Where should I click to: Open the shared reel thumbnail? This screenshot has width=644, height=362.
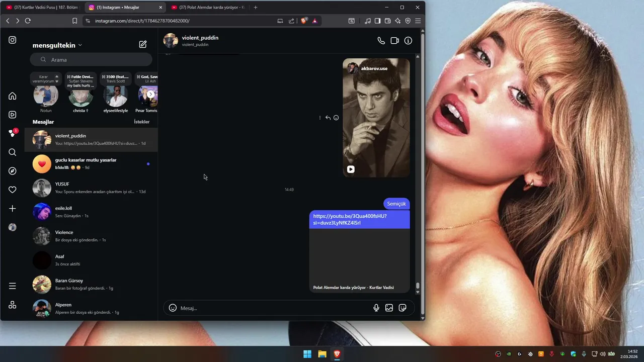click(x=376, y=118)
